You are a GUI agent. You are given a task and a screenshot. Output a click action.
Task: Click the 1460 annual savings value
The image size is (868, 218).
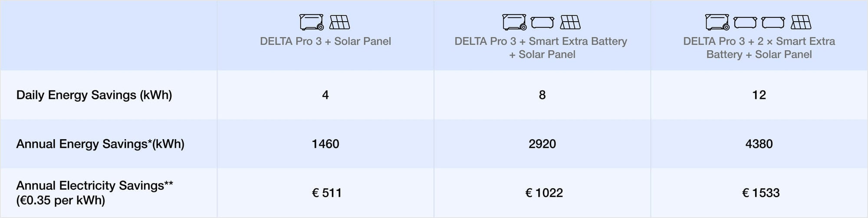[x=325, y=144]
